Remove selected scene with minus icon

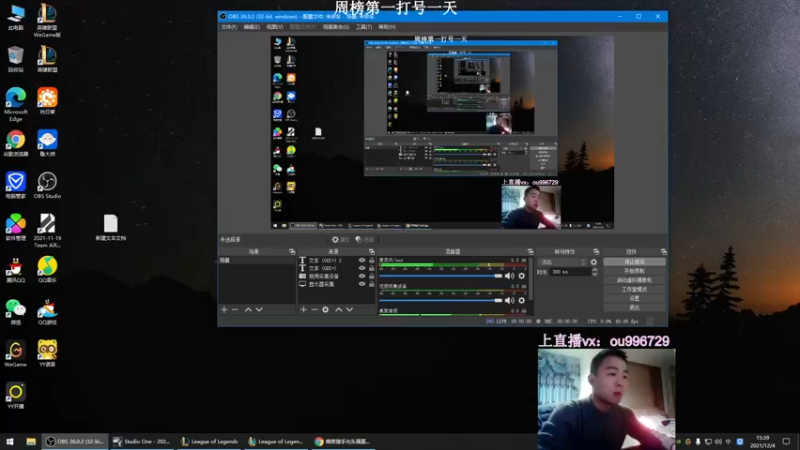[235, 310]
